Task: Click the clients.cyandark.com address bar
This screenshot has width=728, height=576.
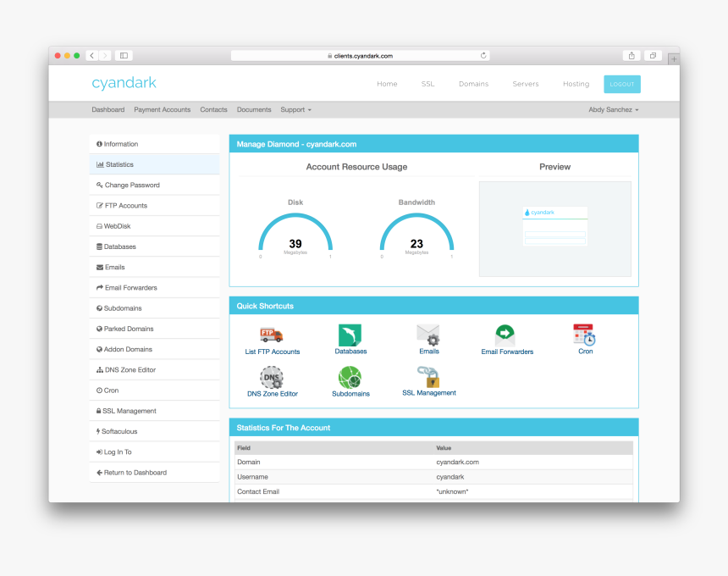Action: [360, 56]
